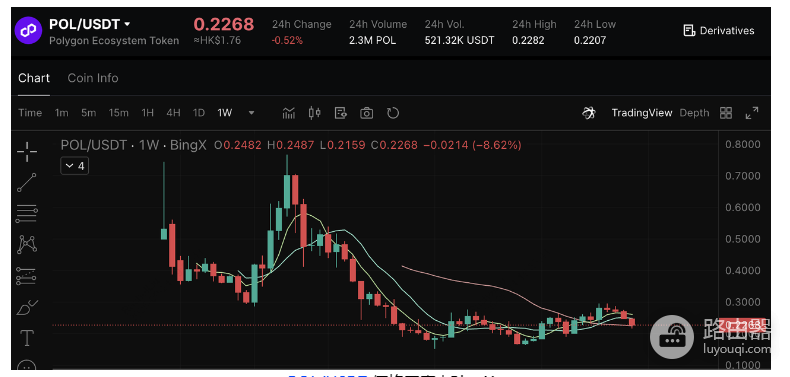
Task: Open the grid layout icon
Action: [726, 113]
